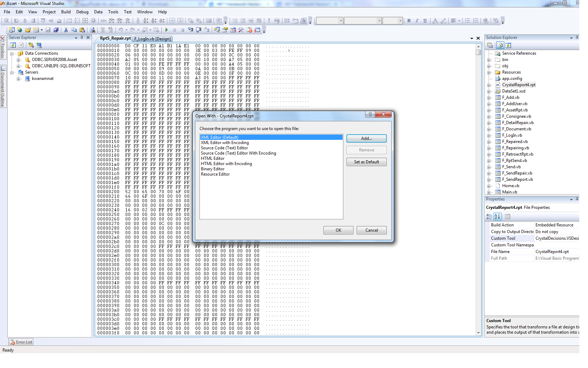Click the Save All icon

tap(56, 30)
